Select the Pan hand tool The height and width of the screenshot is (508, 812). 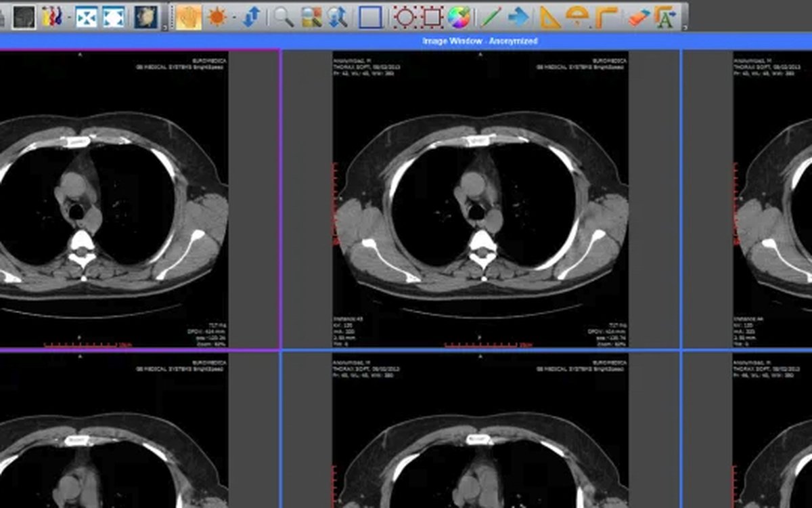(x=189, y=16)
